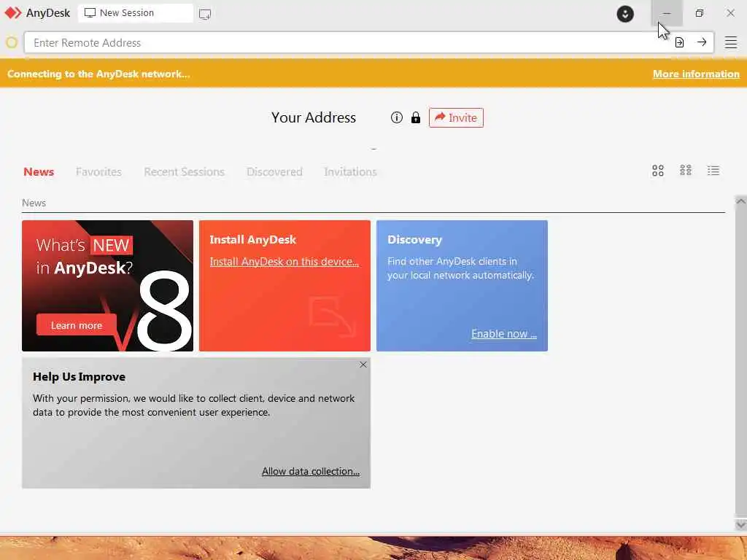Switch to list view layout
This screenshot has width=747, height=560.
713,171
